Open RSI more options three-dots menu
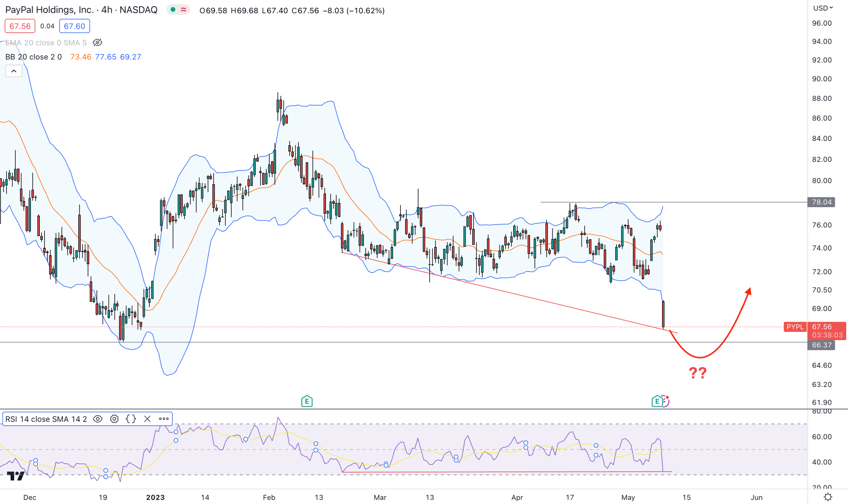 tap(164, 419)
